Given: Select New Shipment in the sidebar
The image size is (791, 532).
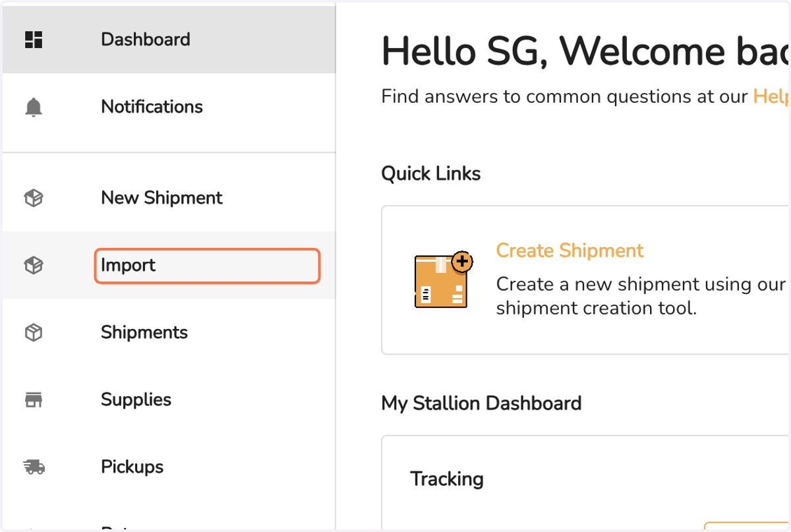Looking at the screenshot, I should (169, 198).
